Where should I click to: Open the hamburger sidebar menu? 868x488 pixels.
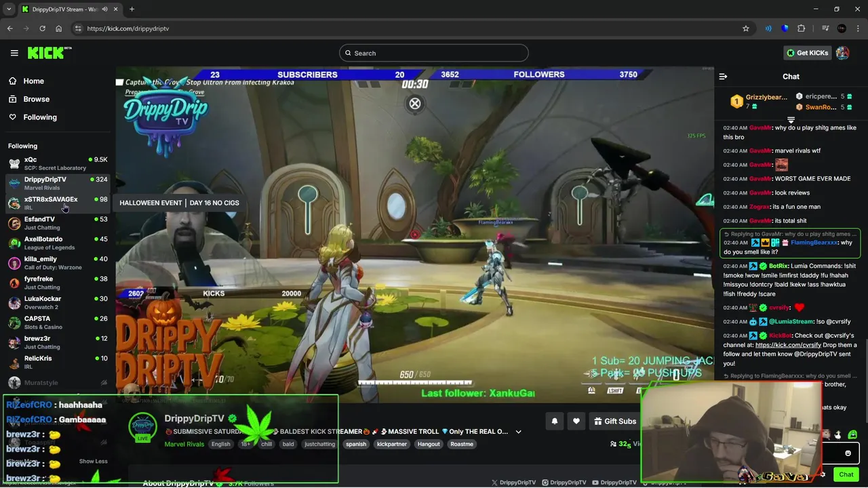(x=14, y=53)
